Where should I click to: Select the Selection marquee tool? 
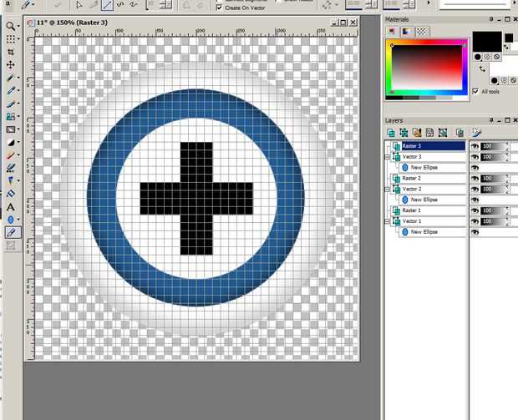pyautogui.click(x=10, y=39)
